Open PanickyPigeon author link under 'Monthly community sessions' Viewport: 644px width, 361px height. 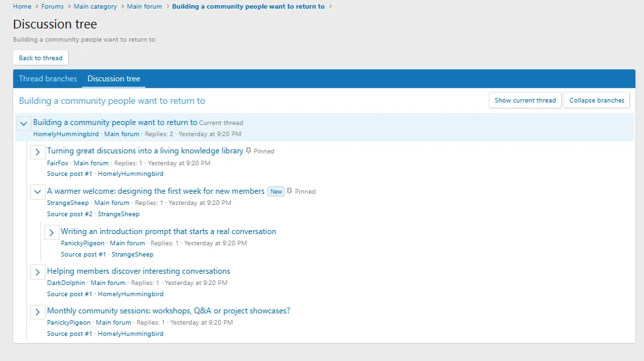(69, 323)
